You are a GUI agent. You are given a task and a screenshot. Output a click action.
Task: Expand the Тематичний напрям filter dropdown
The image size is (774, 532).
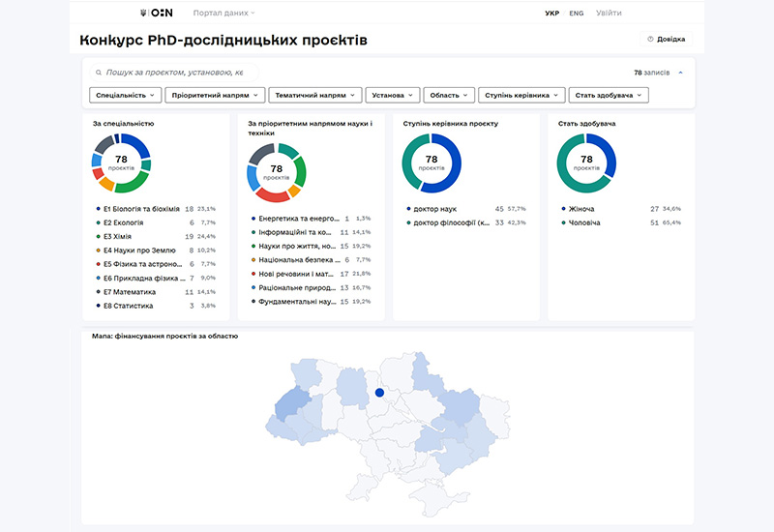315,95
